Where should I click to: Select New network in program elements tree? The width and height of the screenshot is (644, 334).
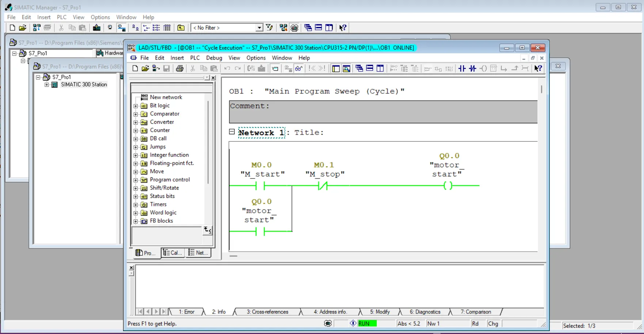click(166, 97)
